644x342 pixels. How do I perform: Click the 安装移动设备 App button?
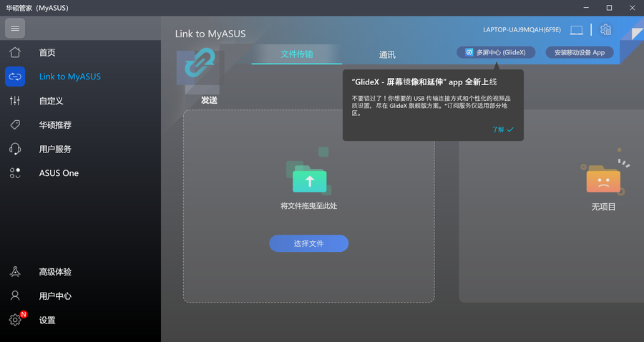tap(579, 52)
